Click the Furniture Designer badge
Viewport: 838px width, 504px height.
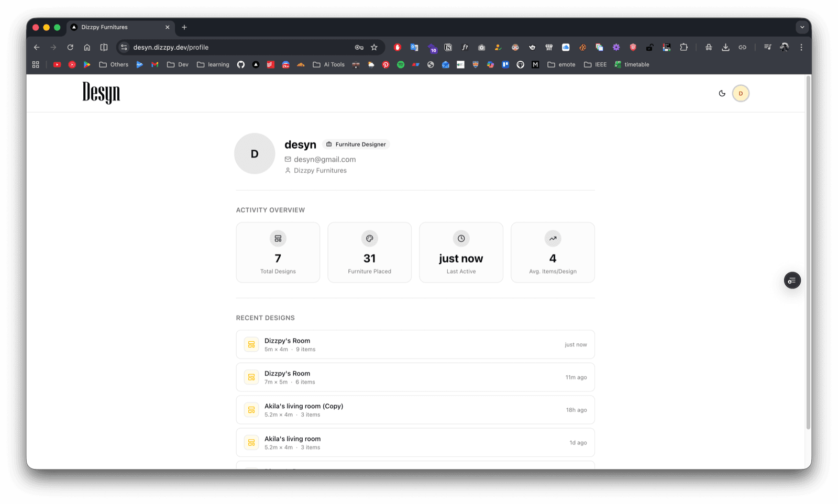[356, 144]
